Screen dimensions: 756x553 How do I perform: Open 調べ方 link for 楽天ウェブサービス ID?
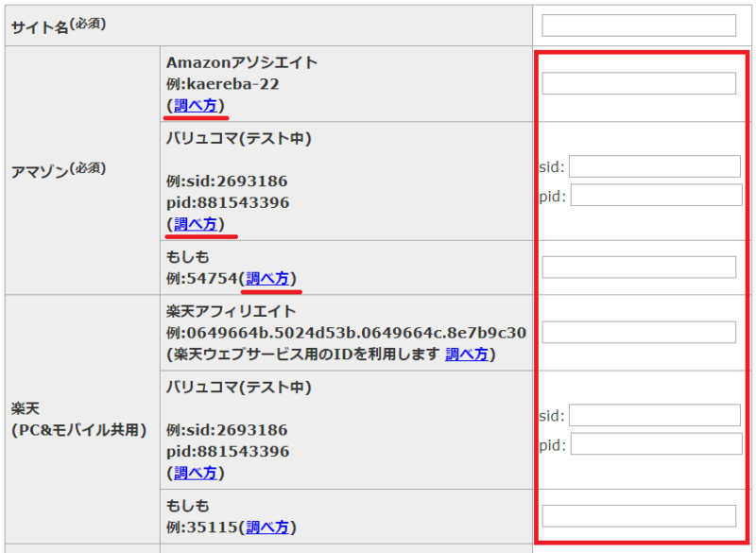coord(467,354)
